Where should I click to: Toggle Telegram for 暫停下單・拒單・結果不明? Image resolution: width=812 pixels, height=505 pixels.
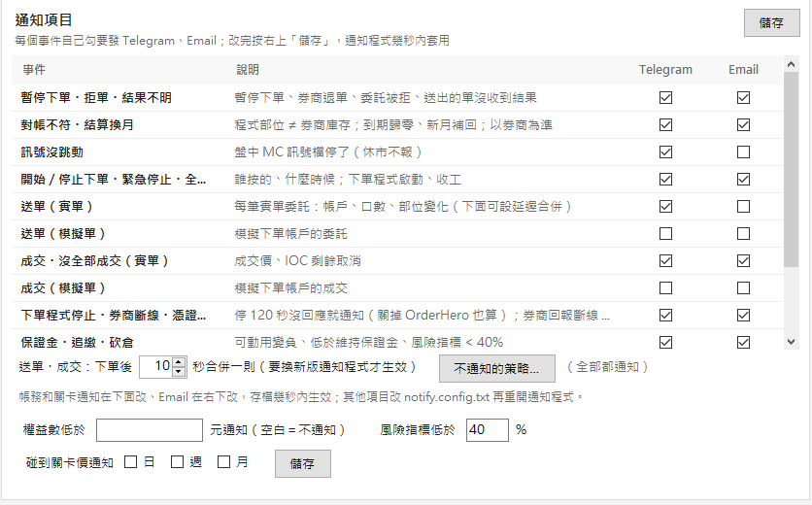[x=665, y=97]
